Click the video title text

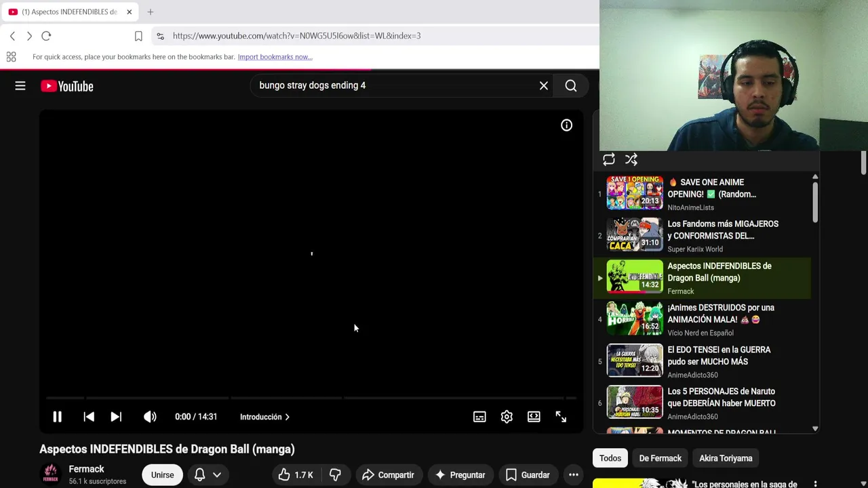[167, 449]
